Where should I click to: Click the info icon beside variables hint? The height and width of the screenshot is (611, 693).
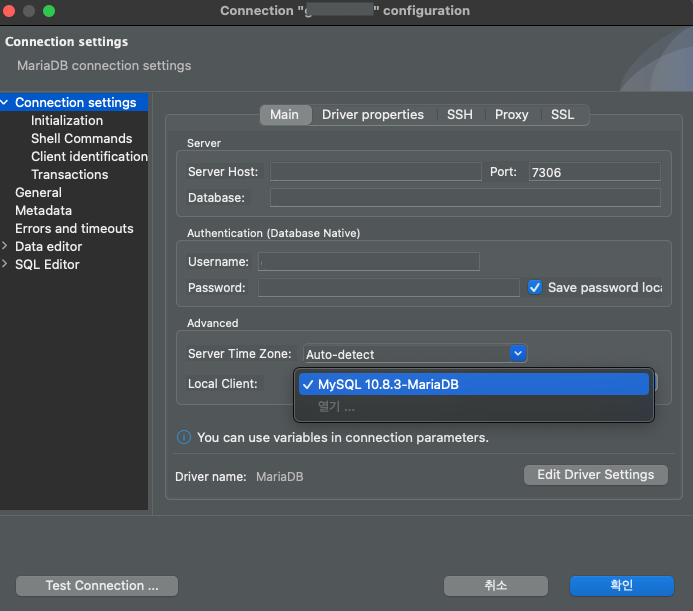[x=184, y=437]
